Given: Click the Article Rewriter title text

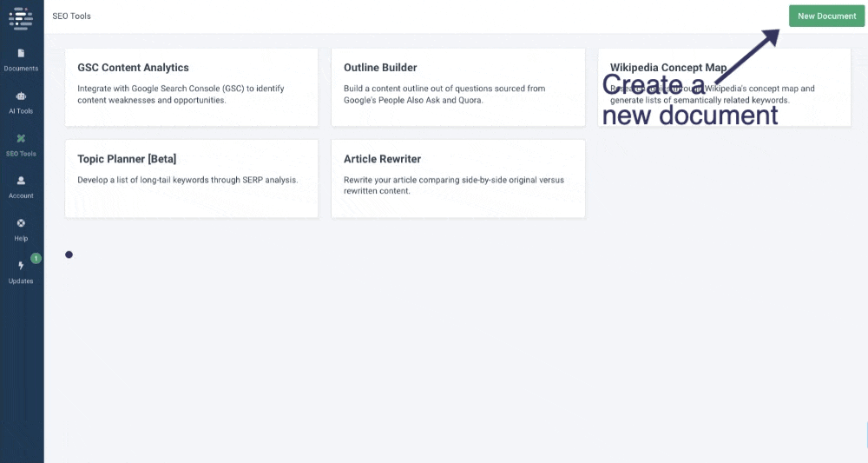Looking at the screenshot, I should click(383, 159).
